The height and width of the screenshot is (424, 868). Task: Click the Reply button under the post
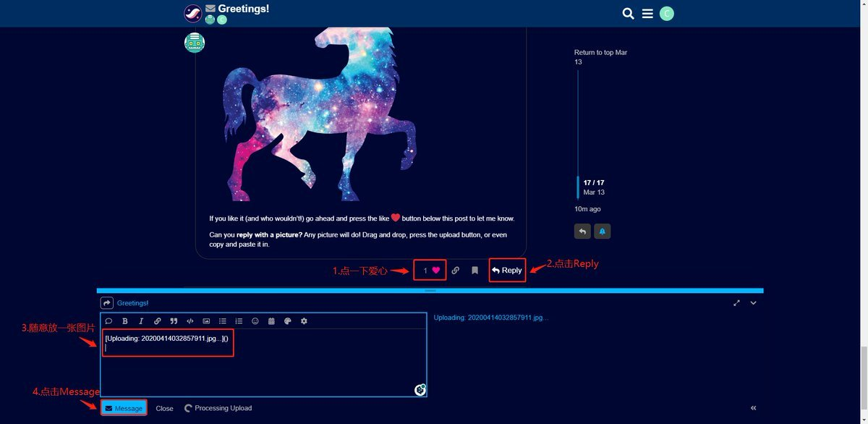(x=507, y=271)
